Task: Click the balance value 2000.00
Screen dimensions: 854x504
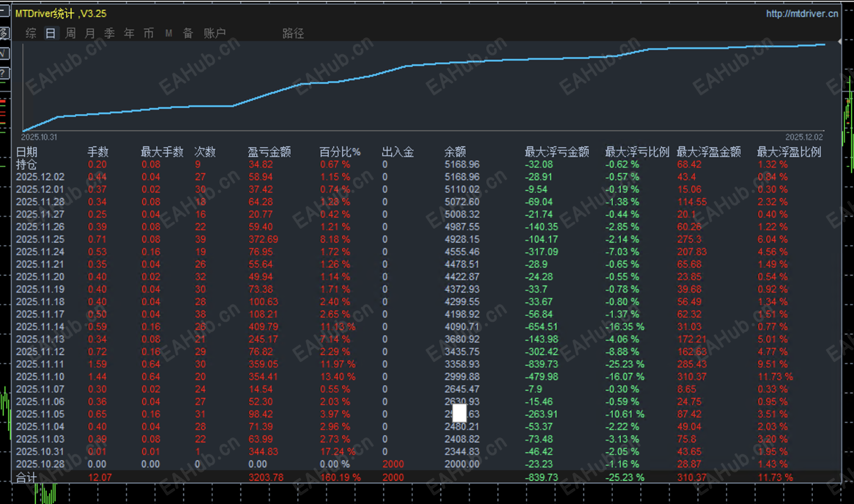Action: tap(462, 464)
